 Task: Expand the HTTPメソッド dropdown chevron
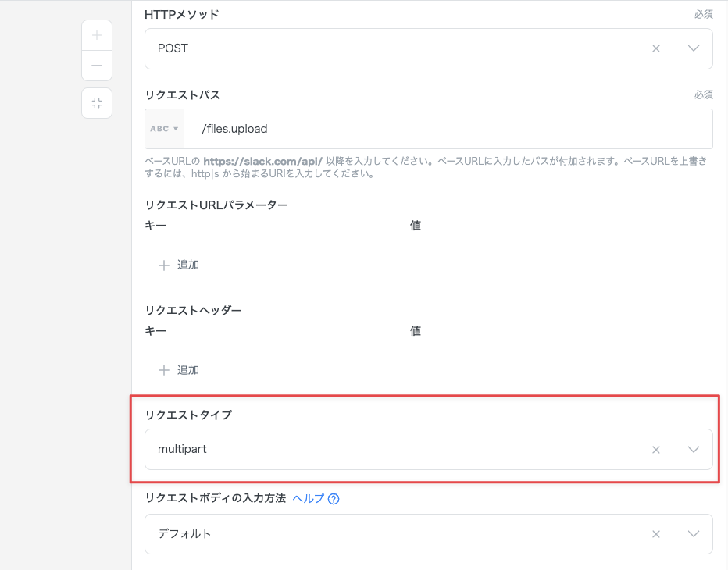[x=693, y=48]
